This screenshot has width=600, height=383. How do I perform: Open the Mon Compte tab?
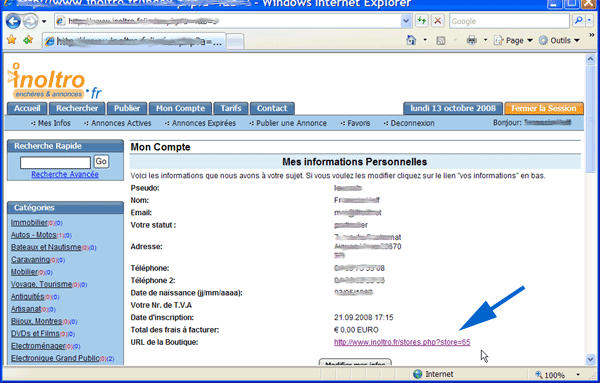[x=180, y=108]
